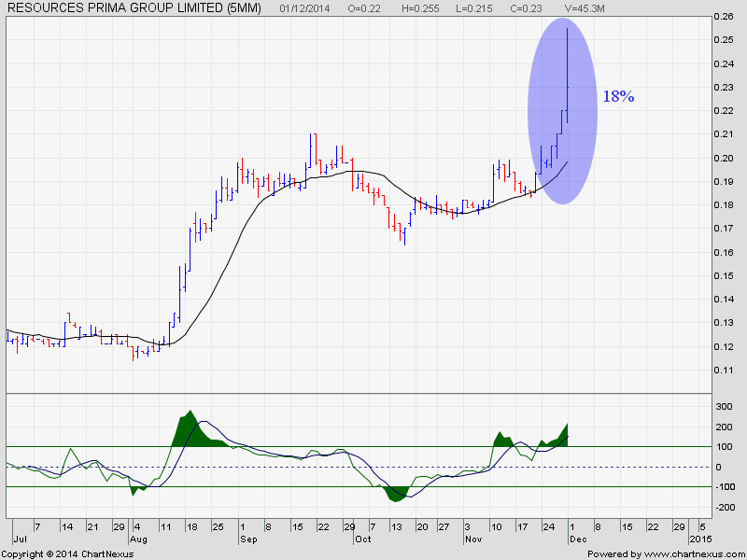Click the 0.11 price axis label
Image resolution: width=747 pixels, height=560 pixels.
tap(723, 370)
